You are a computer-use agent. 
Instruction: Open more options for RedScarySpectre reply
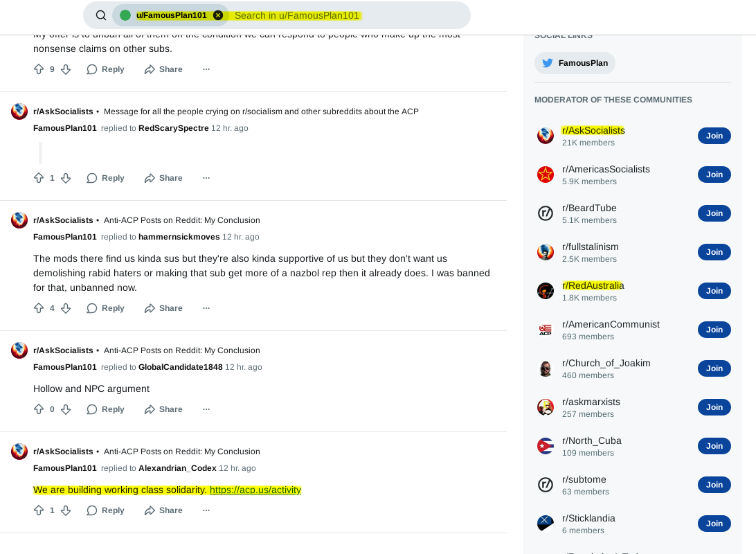click(206, 178)
